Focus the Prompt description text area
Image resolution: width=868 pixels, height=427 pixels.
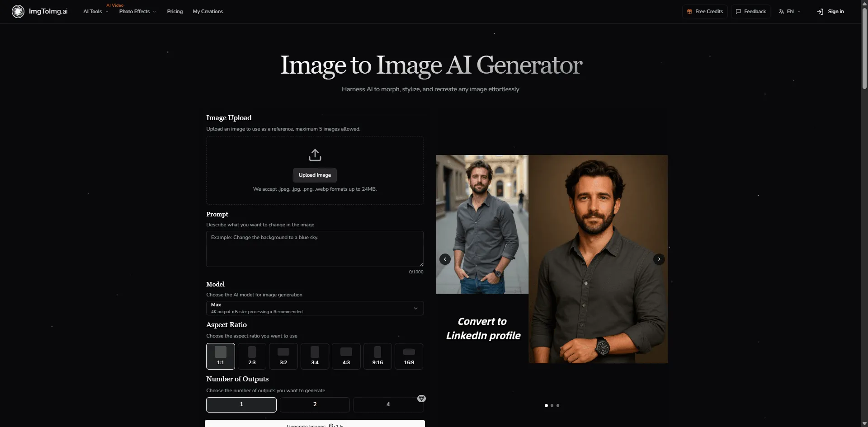pos(315,249)
